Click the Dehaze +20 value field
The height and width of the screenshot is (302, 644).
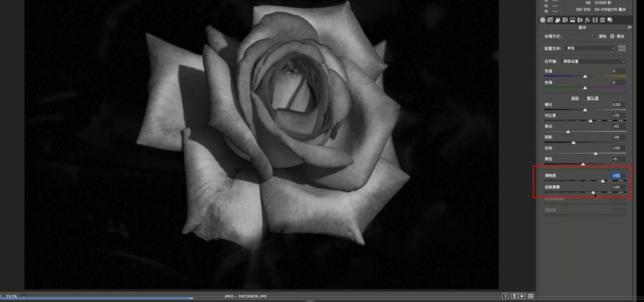pyautogui.click(x=618, y=187)
